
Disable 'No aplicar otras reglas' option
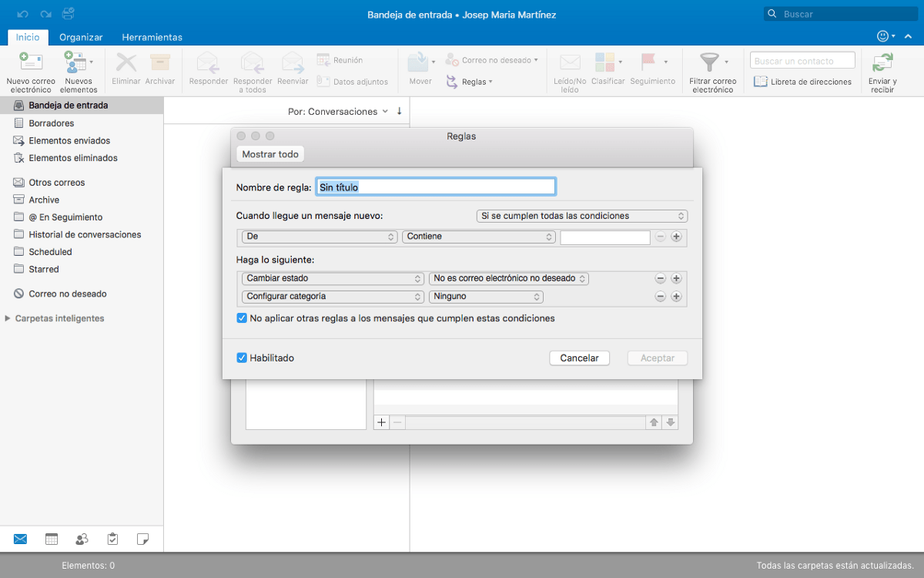click(x=241, y=318)
